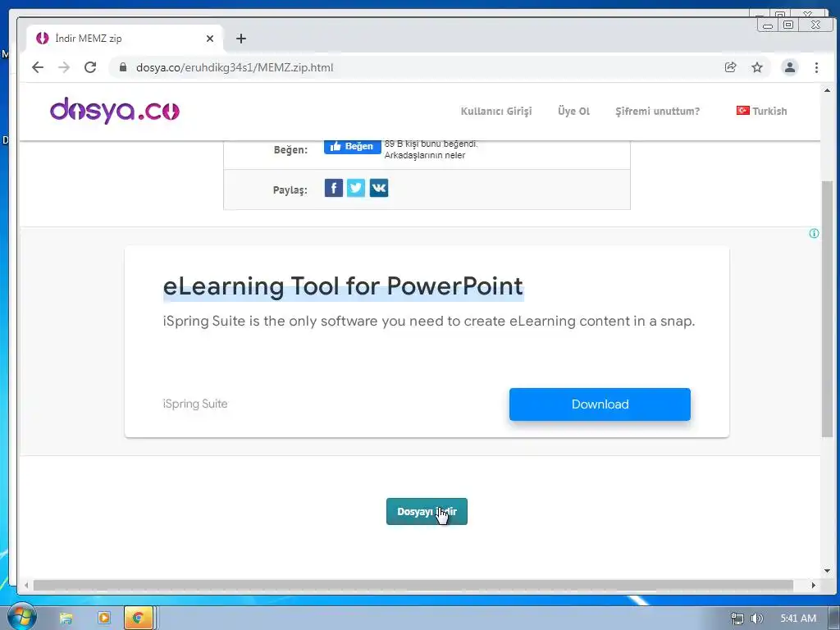Viewport: 840px width, 630px height.
Task: Close the İndir MEMZ zip tab
Action: click(210, 39)
